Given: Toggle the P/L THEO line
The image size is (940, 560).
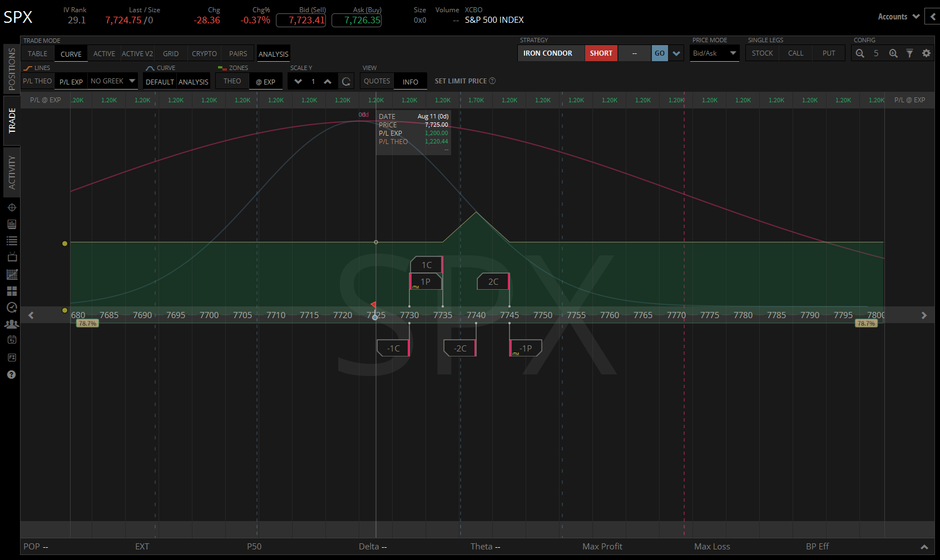Looking at the screenshot, I should point(37,81).
